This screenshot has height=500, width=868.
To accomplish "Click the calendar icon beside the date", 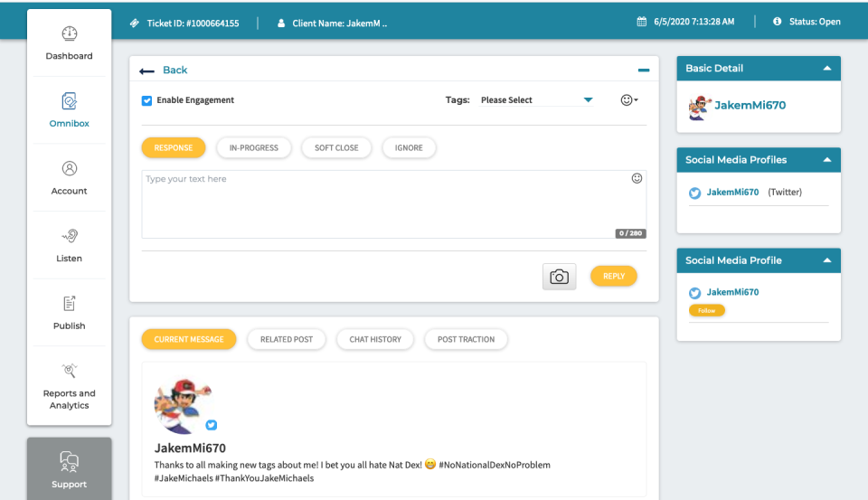I will pyautogui.click(x=642, y=22).
